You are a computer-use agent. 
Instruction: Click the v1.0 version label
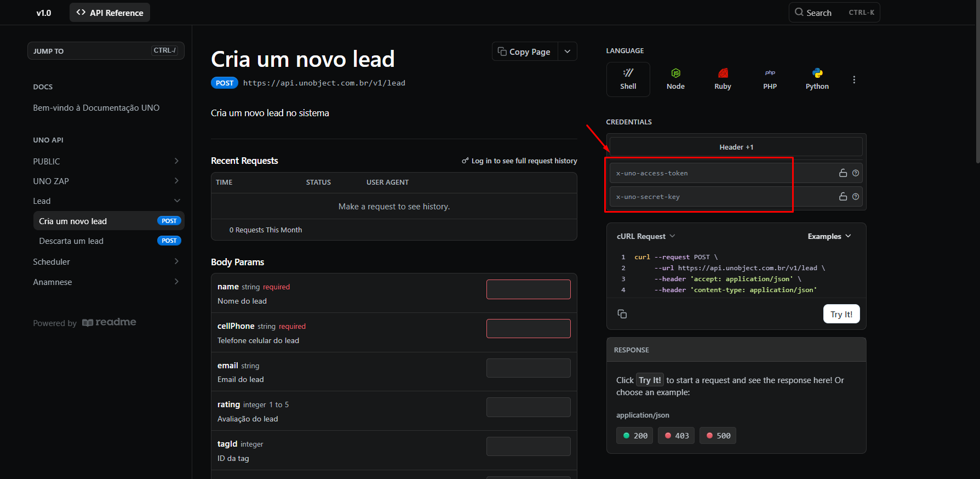tap(44, 13)
